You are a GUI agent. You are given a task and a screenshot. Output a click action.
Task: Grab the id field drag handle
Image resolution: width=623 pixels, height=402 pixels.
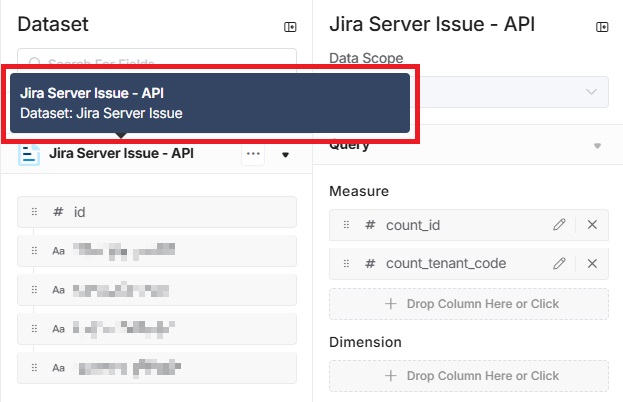click(x=34, y=212)
